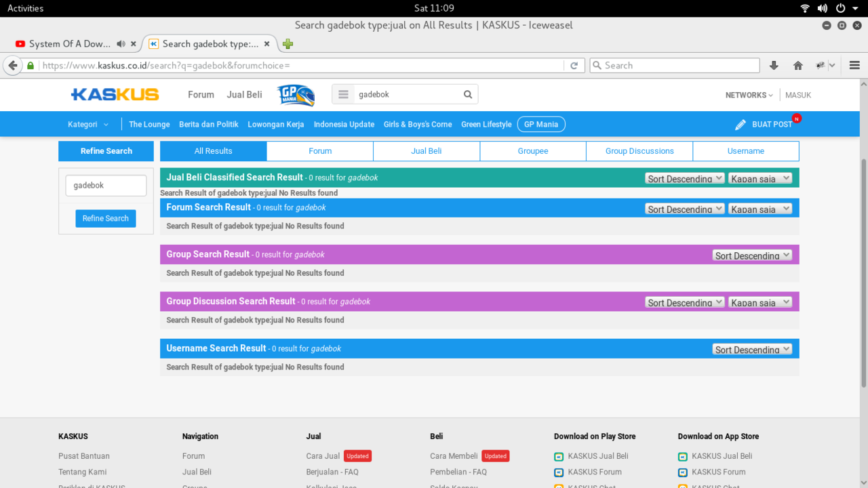This screenshot has height=488, width=868.
Task: Open Pusat Bantuan footer link
Action: (84, 456)
